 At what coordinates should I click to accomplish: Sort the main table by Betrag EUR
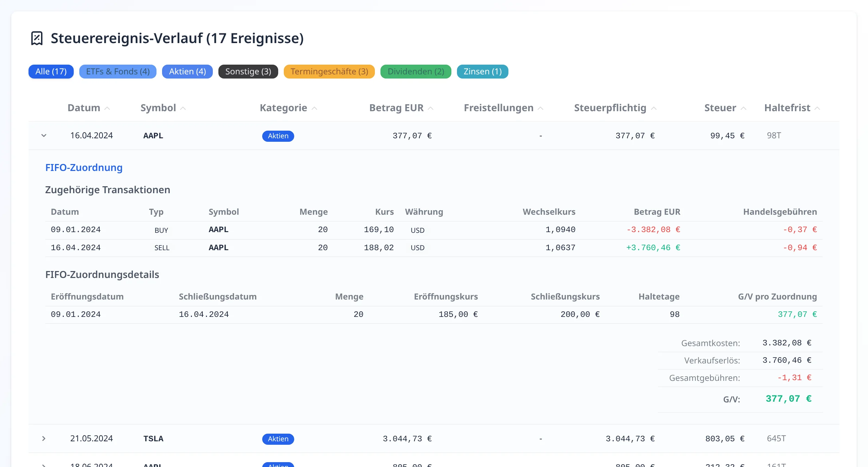(x=396, y=108)
